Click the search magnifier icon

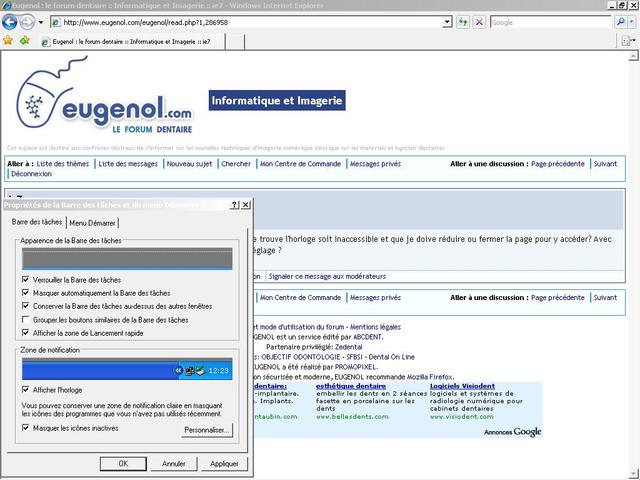[620, 22]
